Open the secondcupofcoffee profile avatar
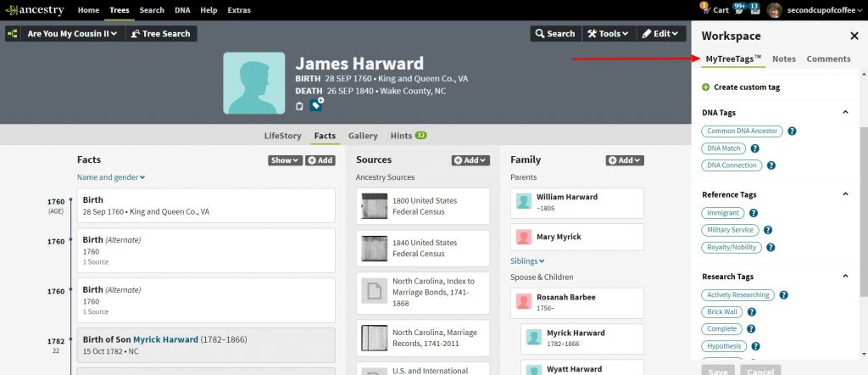The height and width of the screenshot is (375, 868). point(774,10)
